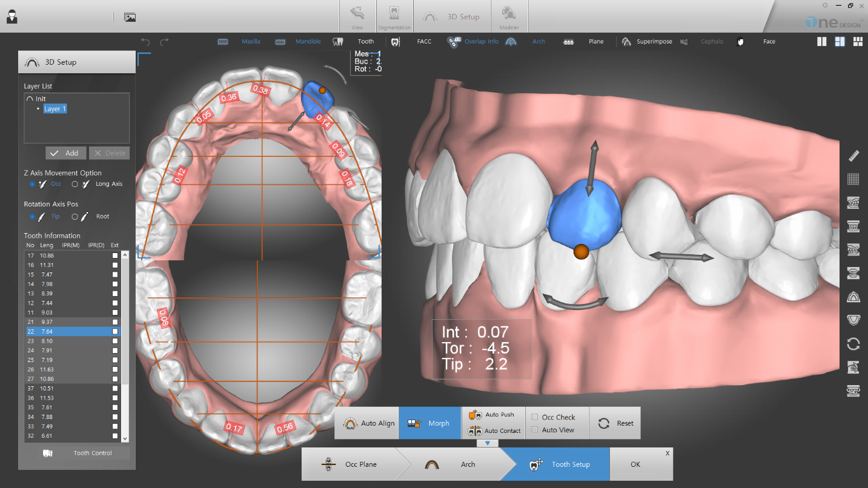This screenshot has width=868, height=488.
Task: Check the Auto View option
Action: [x=535, y=430]
